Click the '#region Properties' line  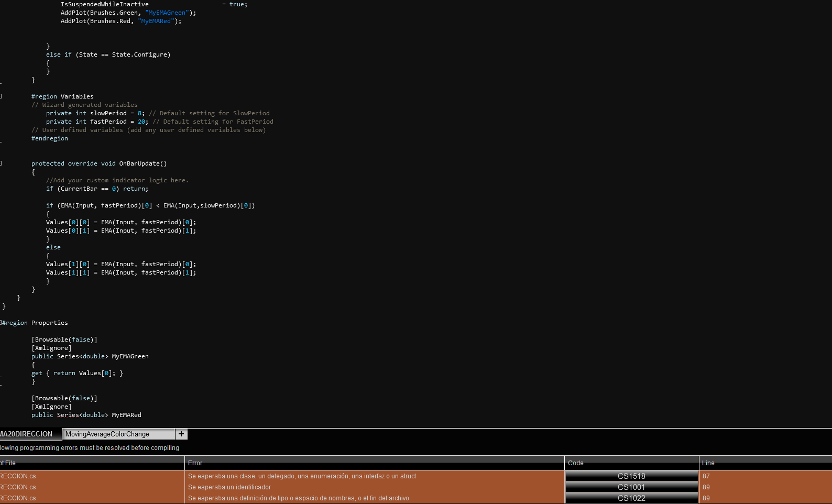35,323
